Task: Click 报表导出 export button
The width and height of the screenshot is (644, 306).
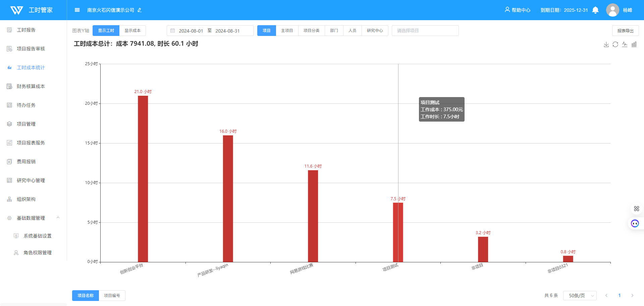Action: [626, 31]
